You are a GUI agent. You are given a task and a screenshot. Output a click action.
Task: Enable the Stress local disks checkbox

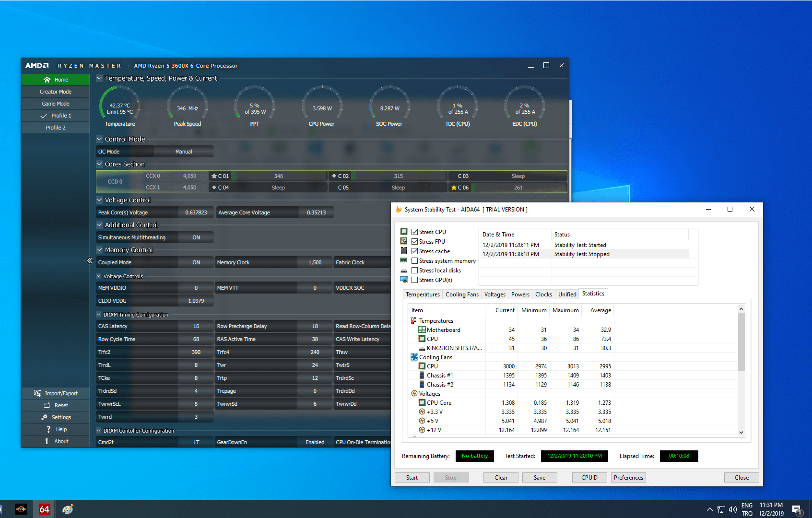(x=415, y=271)
